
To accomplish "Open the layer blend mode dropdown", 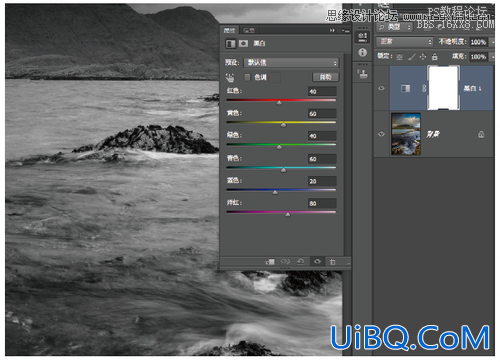I will [x=404, y=42].
